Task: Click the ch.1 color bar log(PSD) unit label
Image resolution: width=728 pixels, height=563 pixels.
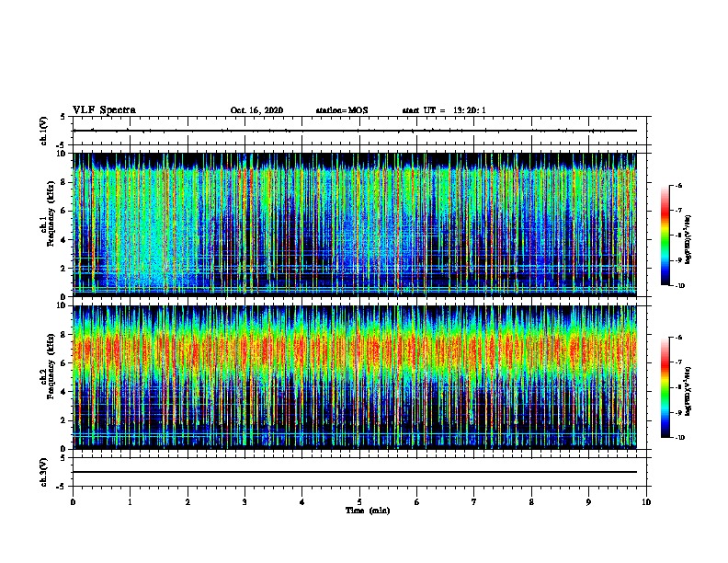Action: [688, 239]
